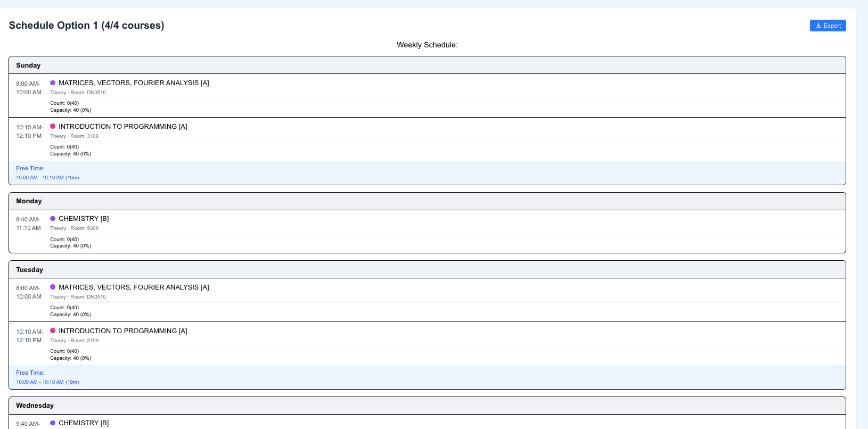
Task: Open Sunday's Matrices, Vectors, Fourier Analysis title
Action: click(134, 83)
